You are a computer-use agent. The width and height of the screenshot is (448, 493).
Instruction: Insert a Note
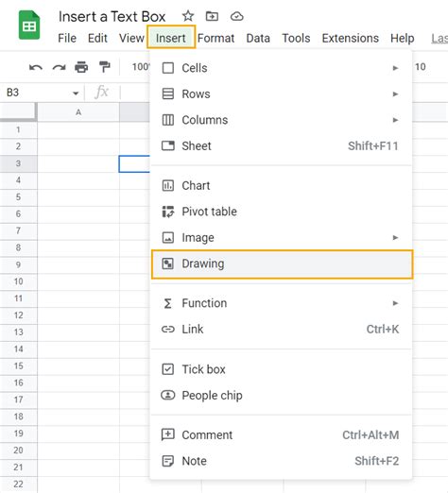point(282,461)
